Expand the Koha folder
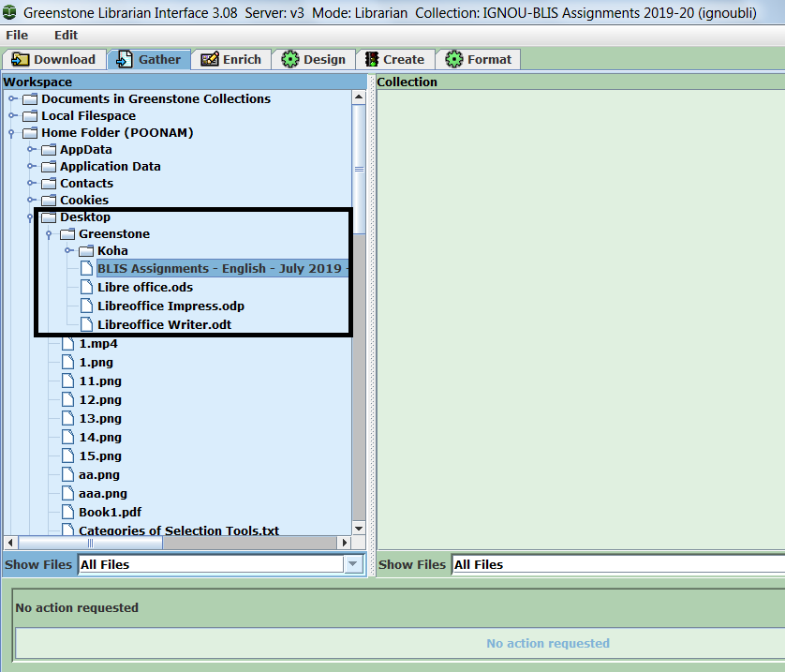 (67, 250)
